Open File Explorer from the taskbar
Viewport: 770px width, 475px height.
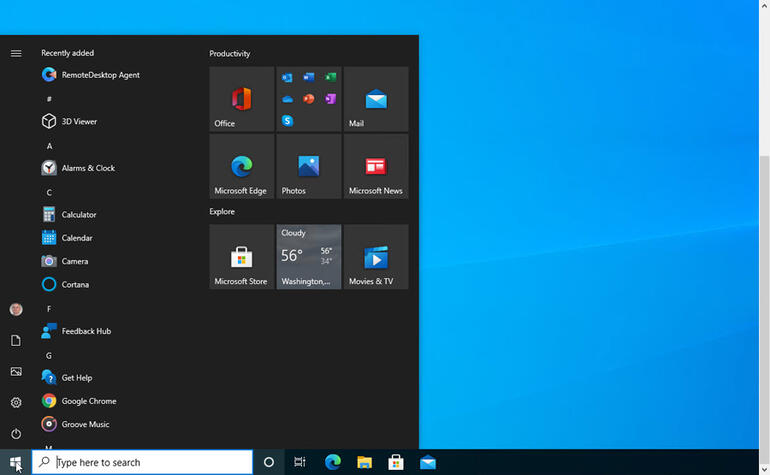click(364, 462)
